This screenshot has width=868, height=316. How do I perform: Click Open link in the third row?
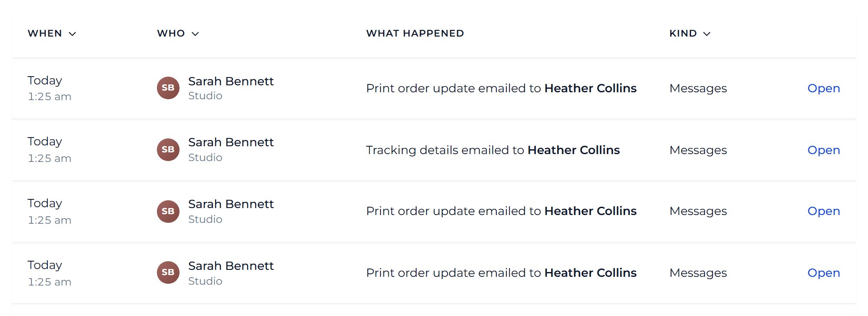[824, 211]
